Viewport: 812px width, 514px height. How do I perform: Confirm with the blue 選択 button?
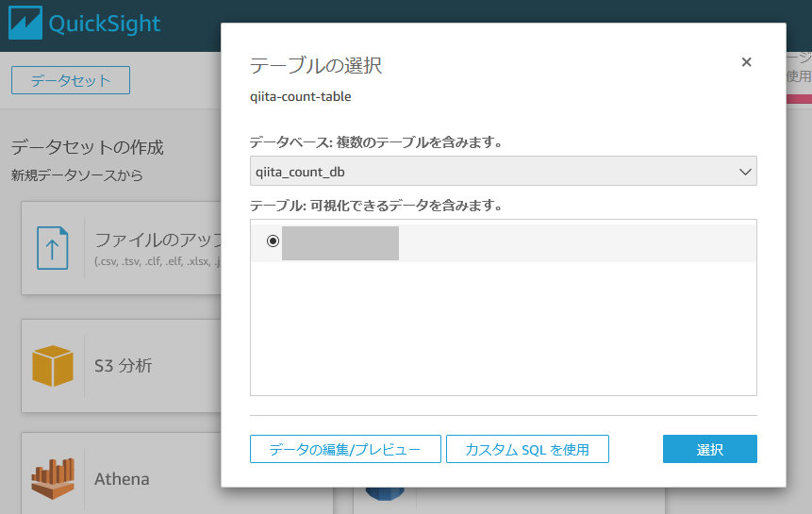[709, 450]
